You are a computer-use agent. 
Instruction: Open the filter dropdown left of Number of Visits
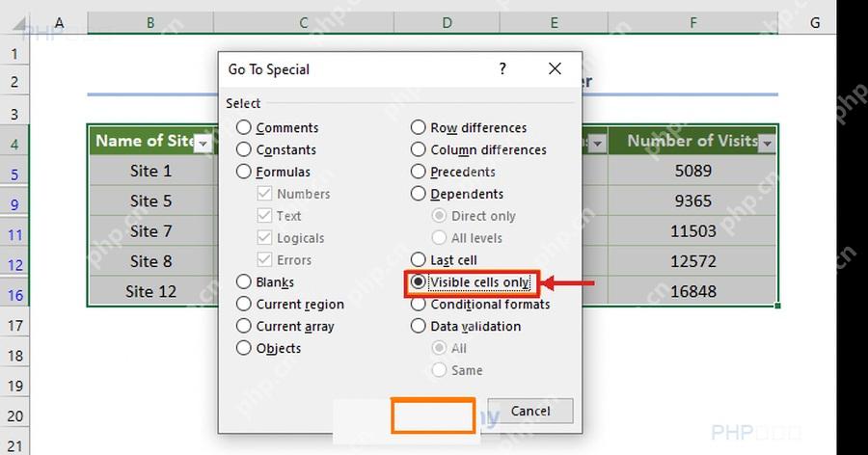[x=597, y=144]
